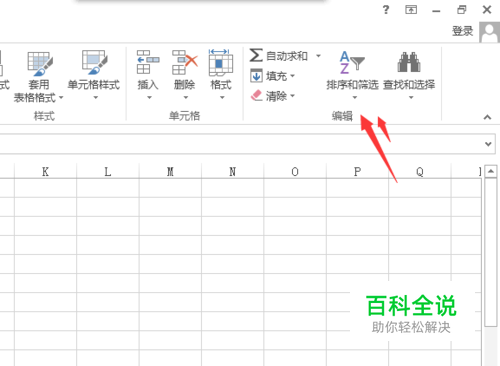Image resolution: width=500 pixels, height=366 pixels.
Task: Select column L header
Action: pos(108,171)
